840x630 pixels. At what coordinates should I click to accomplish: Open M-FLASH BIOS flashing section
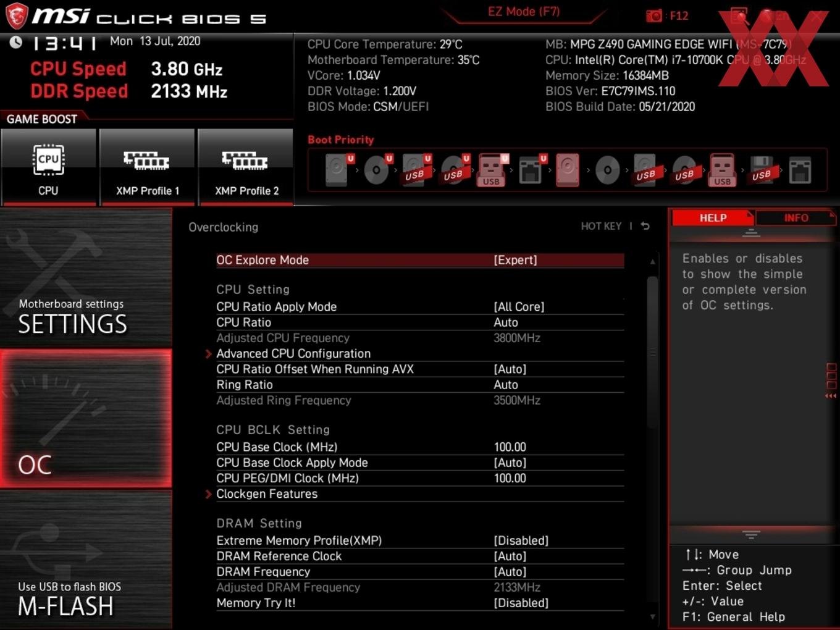click(x=86, y=560)
